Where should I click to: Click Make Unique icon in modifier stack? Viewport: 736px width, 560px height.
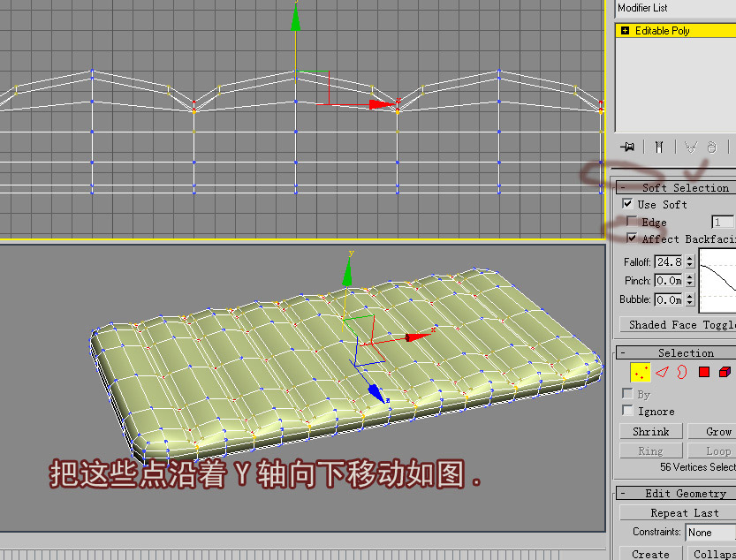[x=690, y=147]
